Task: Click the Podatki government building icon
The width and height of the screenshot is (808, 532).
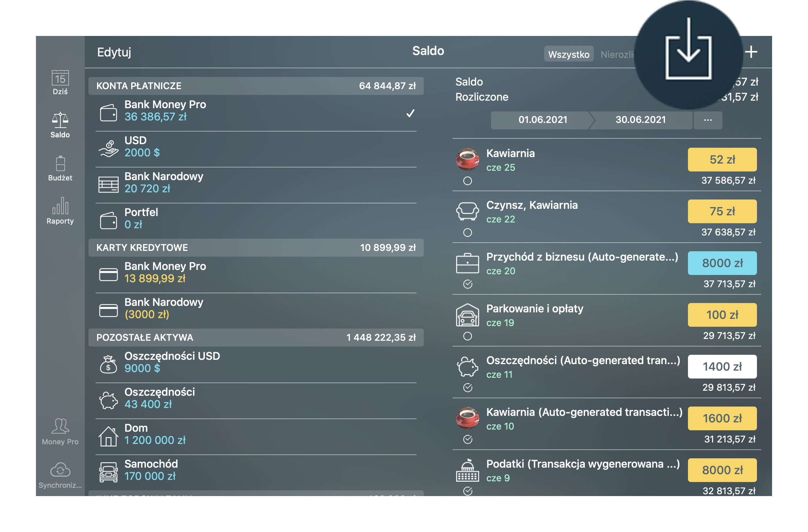Action: (x=467, y=470)
